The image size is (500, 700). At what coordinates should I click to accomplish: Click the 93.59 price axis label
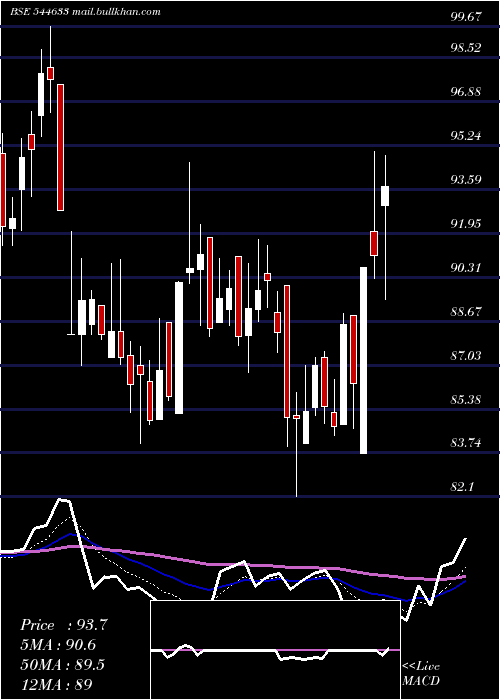(x=466, y=180)
